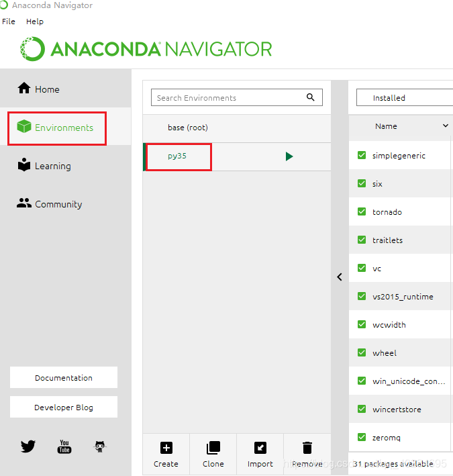Viewport: 453px width, 476px height.
Task: Open the Documentation button
Action: 64,377
